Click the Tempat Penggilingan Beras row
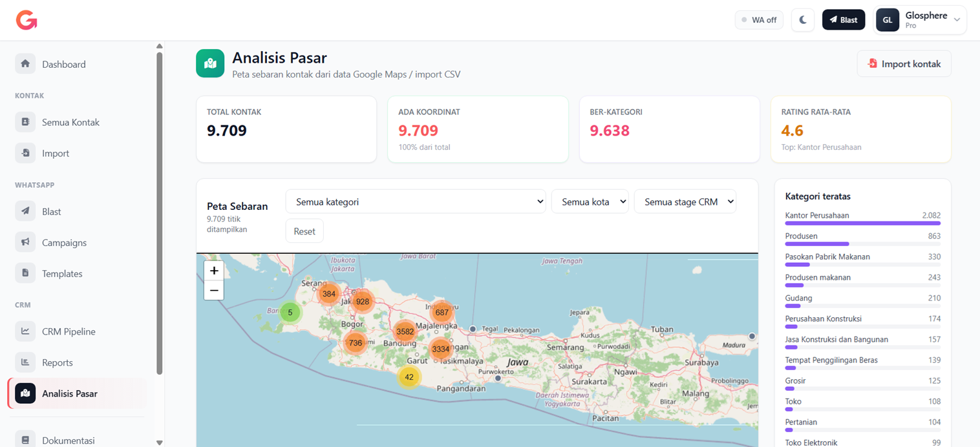980x447 pixels. pos(863,363)
